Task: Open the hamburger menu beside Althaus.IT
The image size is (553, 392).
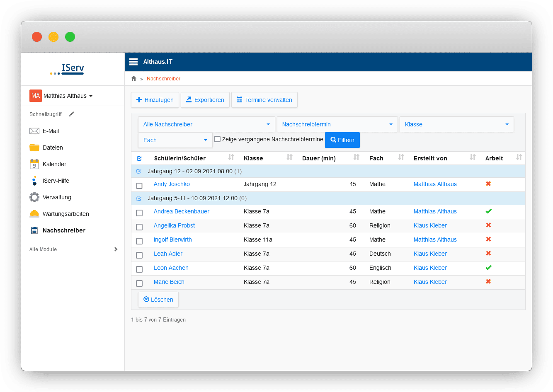Action: point(133,62)
